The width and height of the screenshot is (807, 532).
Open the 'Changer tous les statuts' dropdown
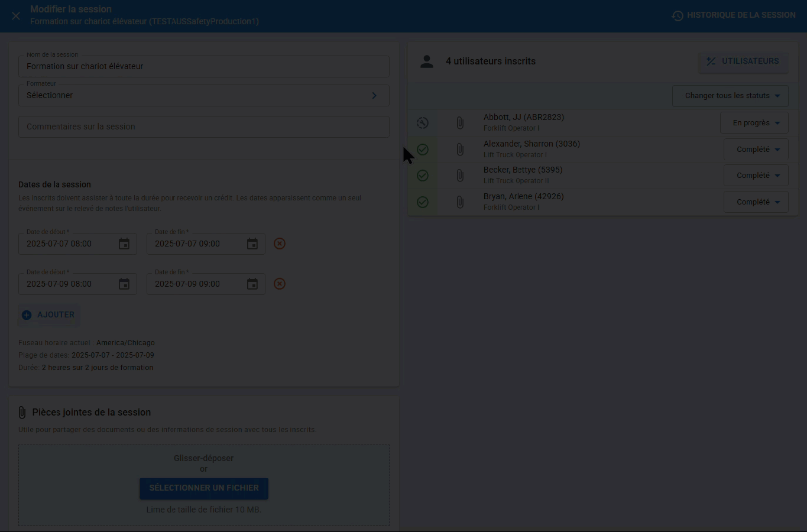pyautogui.click(x=731, y=96)
